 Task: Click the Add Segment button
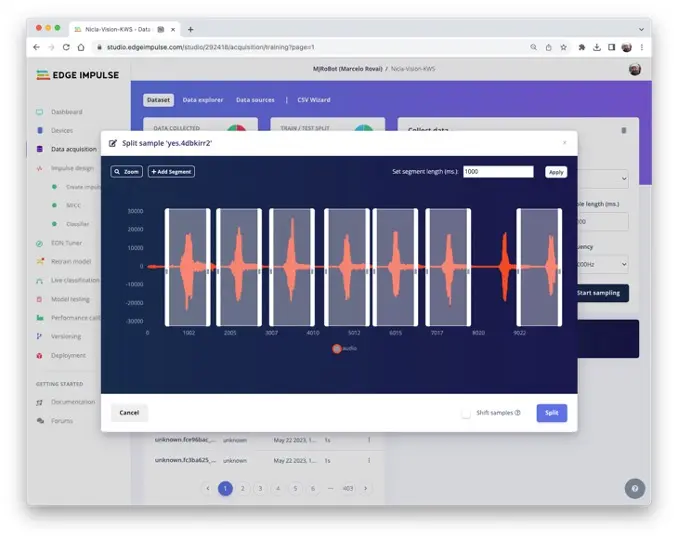click(171, 172)
